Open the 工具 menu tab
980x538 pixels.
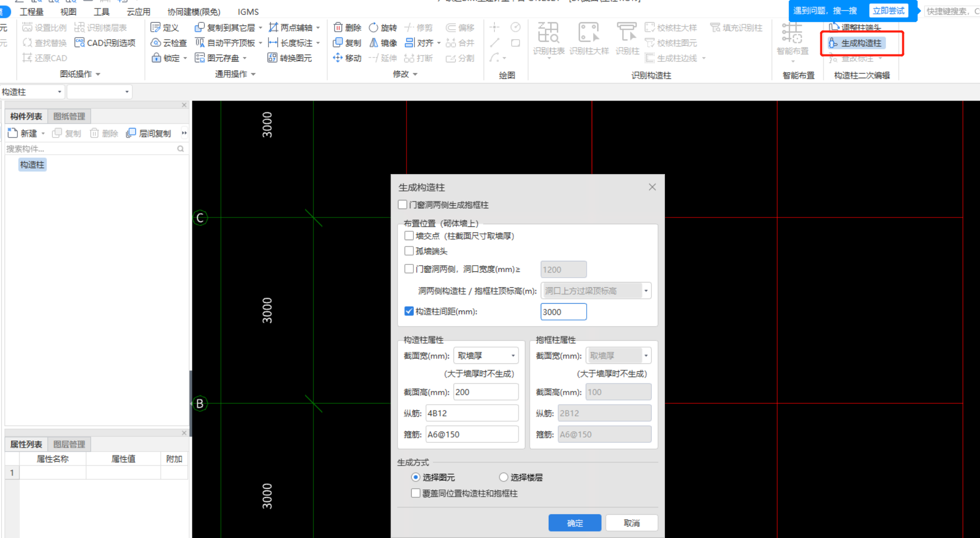pos(101,12)
